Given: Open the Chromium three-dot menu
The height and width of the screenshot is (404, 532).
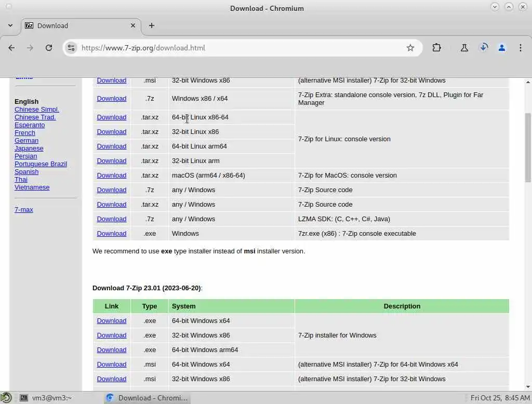Looking at the screenshot, I should (x=520, y=48).
